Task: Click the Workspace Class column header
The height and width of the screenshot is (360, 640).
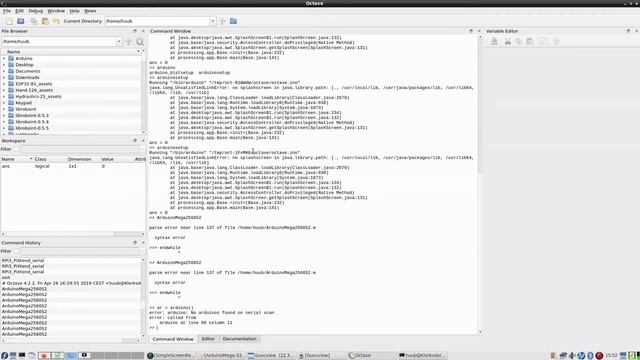Action: coord(49,159)
